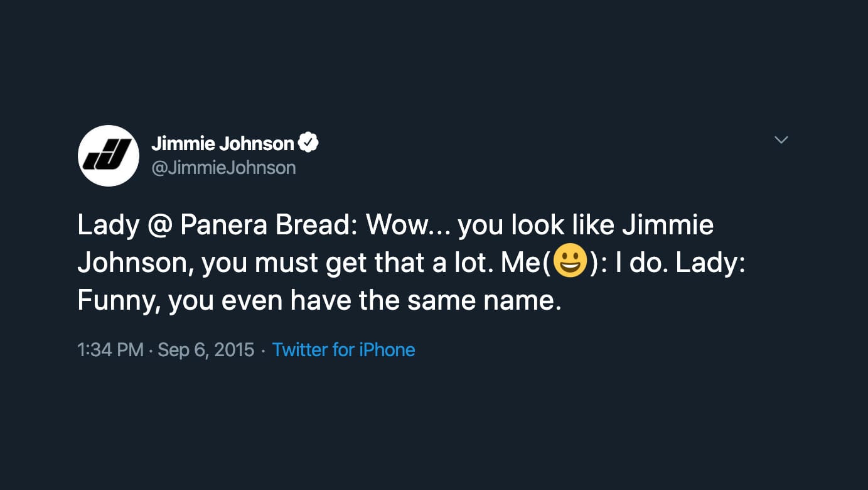Click the 1:34 PM timestamp

tap(110, 349)
